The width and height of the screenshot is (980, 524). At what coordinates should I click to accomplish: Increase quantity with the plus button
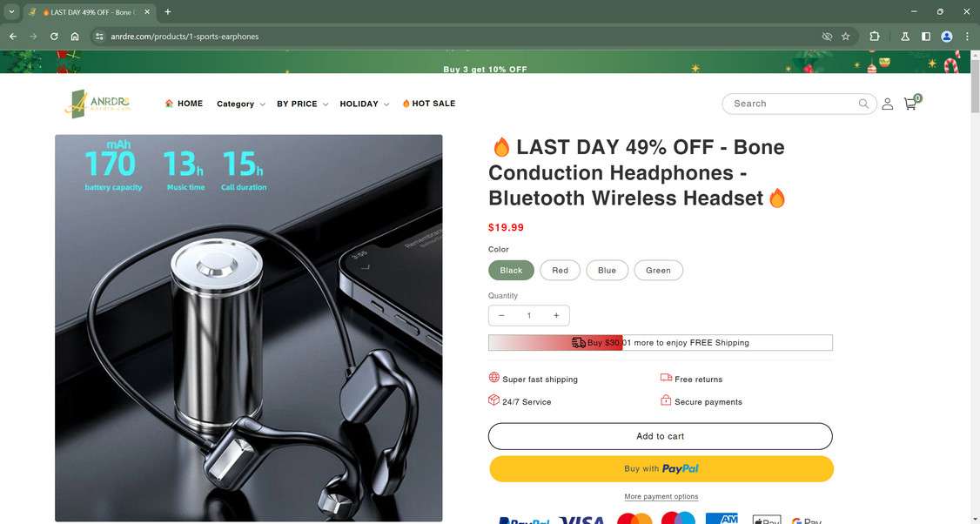tap(556, 315)
